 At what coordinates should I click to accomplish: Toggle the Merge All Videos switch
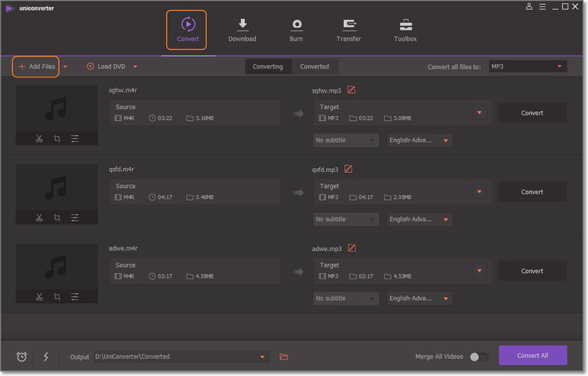tap(478, 357)
